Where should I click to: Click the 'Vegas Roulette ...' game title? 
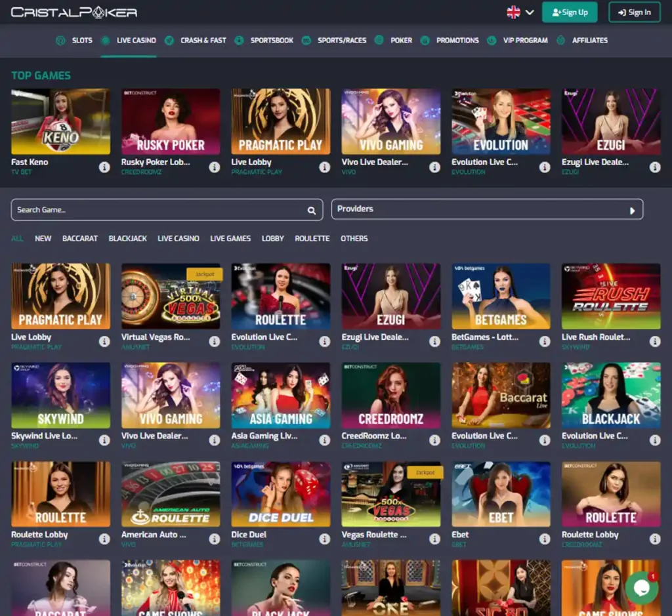click(x=373, y=535)
